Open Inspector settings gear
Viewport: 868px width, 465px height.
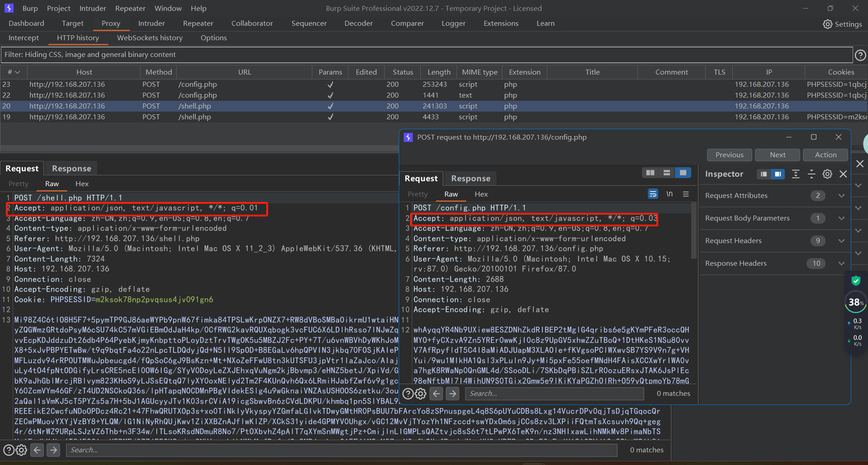click(x=827, y=174)
